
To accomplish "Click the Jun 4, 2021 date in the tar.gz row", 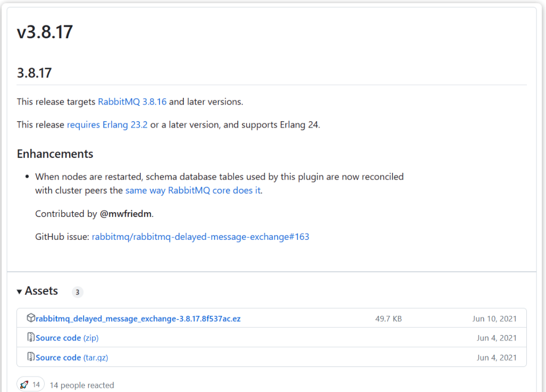I will 497,357.
